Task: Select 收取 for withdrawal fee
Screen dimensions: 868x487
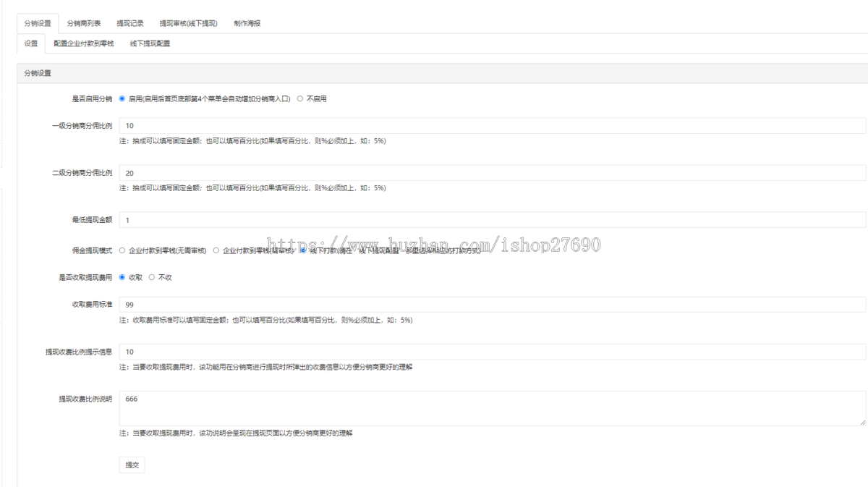Action: 122,277
